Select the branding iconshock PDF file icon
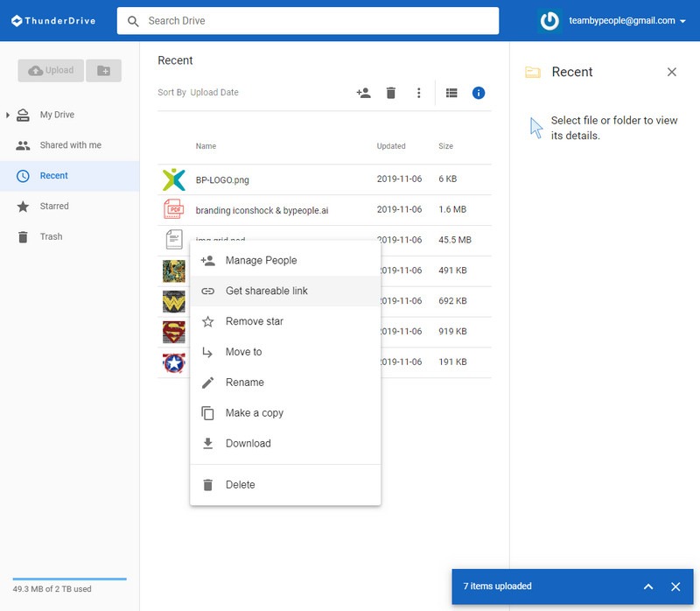 (x=174, y=210)
